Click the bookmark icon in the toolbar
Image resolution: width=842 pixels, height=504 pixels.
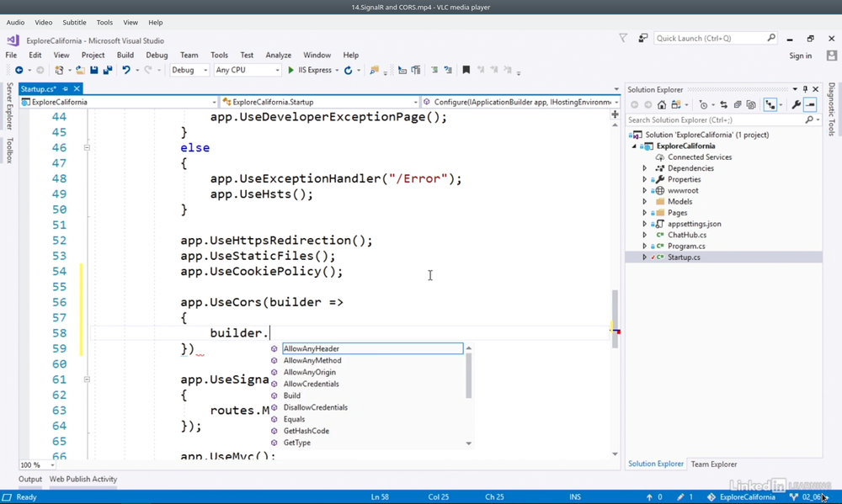[466, 71]
